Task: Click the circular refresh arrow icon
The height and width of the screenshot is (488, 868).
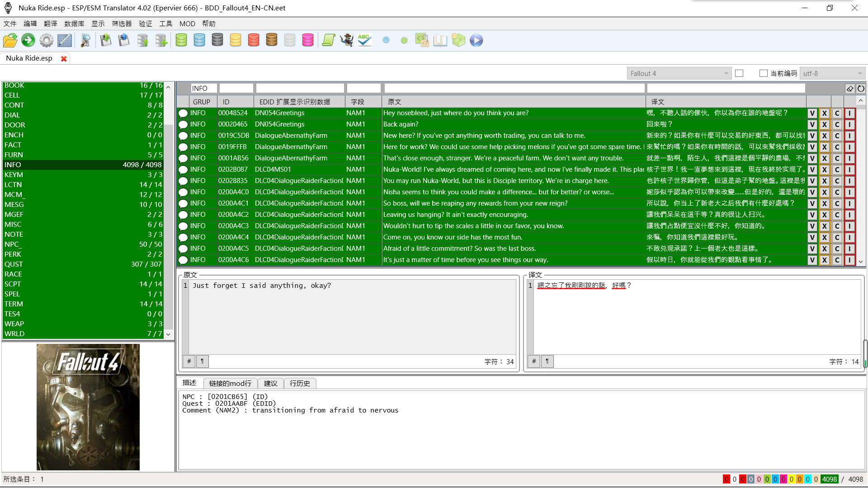Action: click(x=861, y=89)
